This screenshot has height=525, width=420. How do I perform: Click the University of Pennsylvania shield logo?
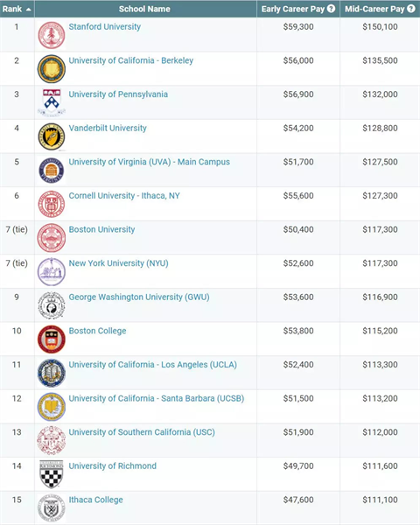[x=52, y=102]
